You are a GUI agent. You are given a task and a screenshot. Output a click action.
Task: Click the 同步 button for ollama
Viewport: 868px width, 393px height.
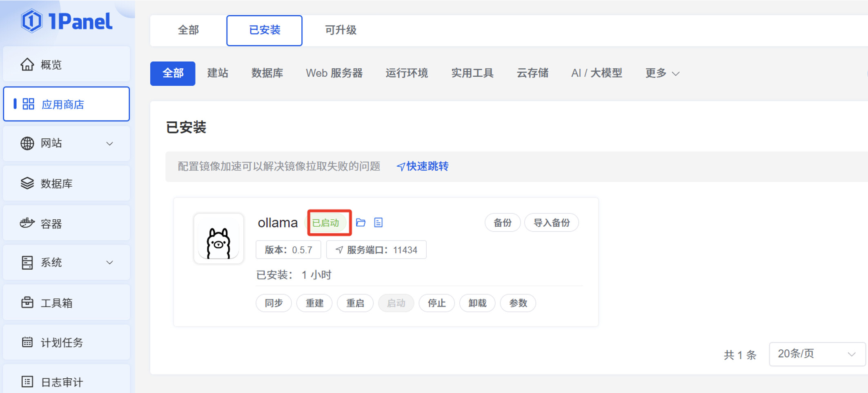click(274, 303)
